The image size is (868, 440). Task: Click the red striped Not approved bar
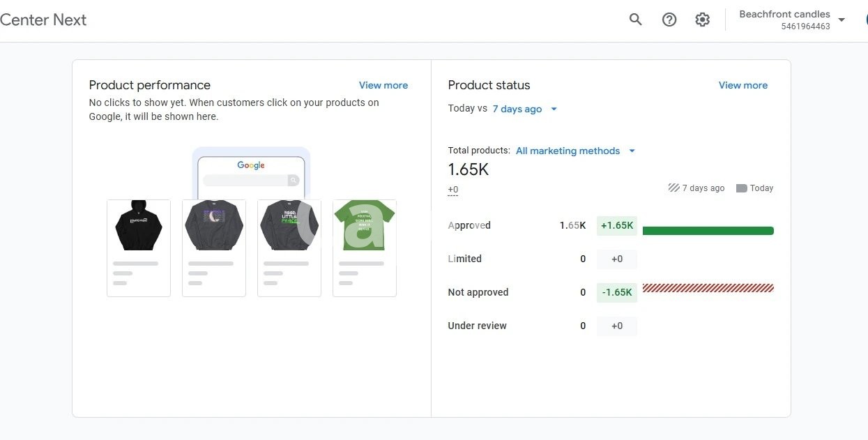tap(708, 288)
